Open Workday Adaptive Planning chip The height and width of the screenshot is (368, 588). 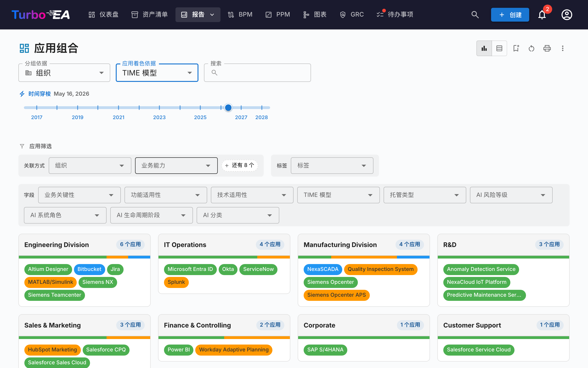pyautogui.click(x=234, y=350)
